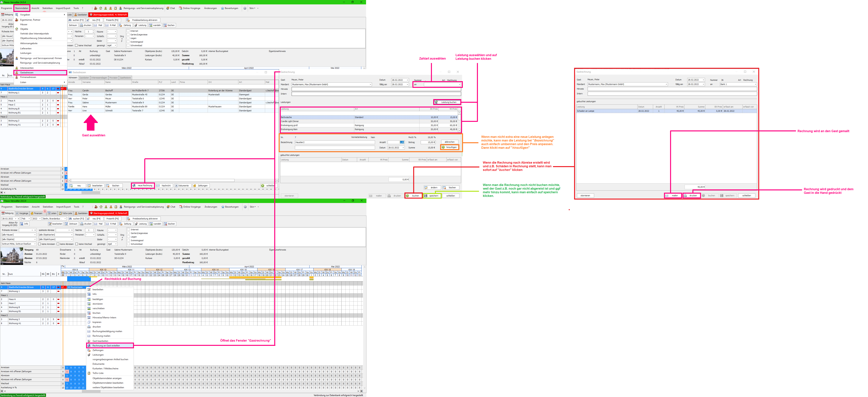Click the Zeitraum toolbar button in the lower window
This screenshot has height=397, width=868.
pyautogui.click(x=71, y=224)
